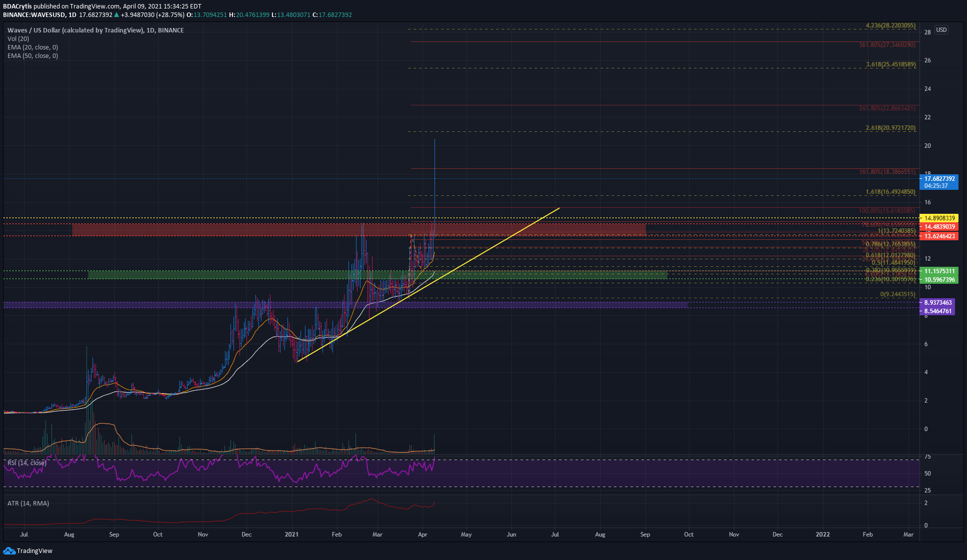Click the red price label 13.6246423
967x560 pixels.
pyautogui.click(x=939, y=236)
